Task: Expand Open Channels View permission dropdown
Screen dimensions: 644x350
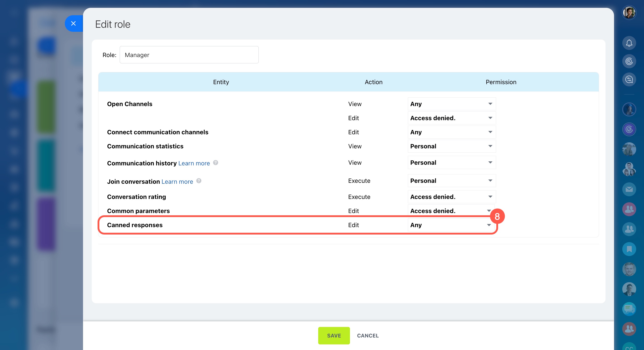Action: [452, 104]
